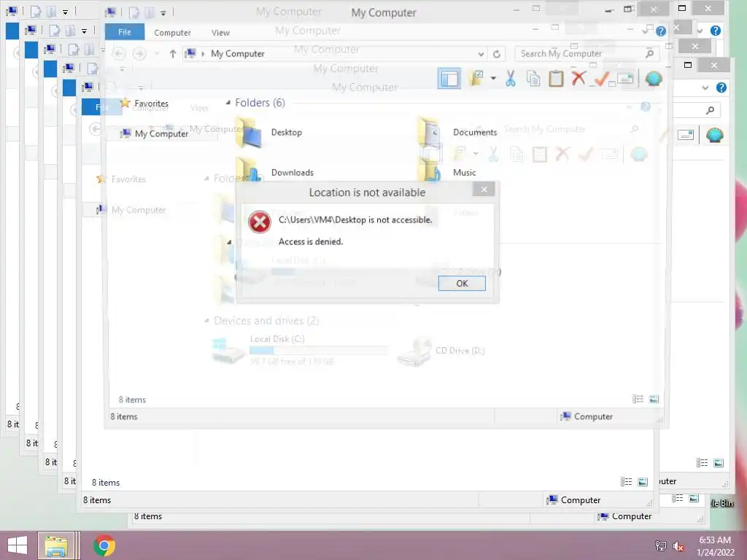Click Rename icon in right background window
Image resolution: width=747 pixels, height=560 pixels.
pos(686,135)
